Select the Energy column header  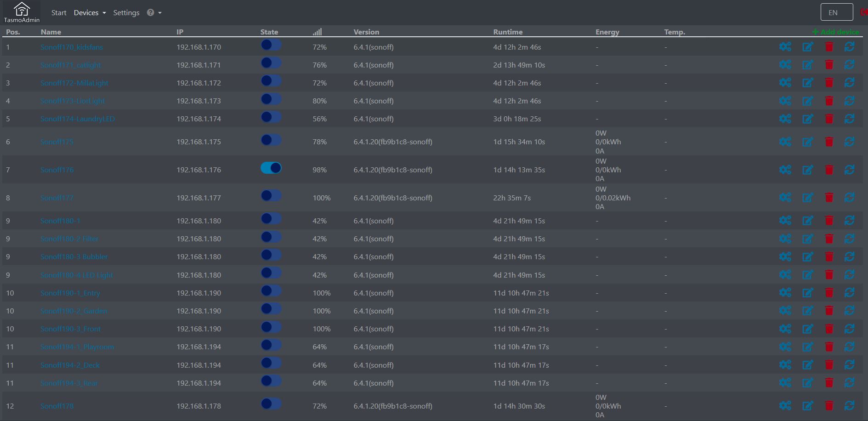point(607,32)
